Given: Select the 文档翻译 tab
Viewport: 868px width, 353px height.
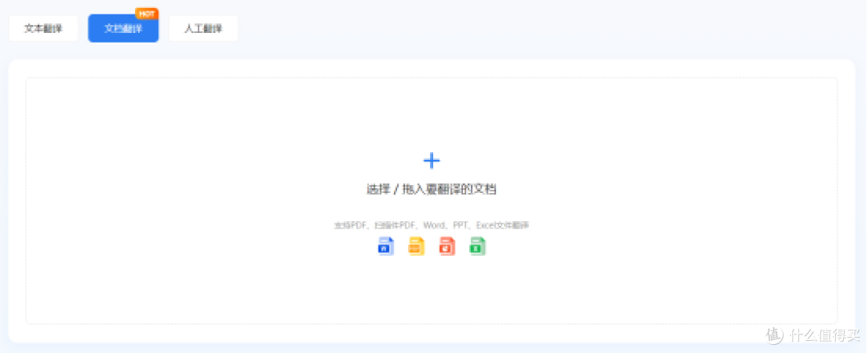Looking at the screenshot, I should (x=123, y=28).
